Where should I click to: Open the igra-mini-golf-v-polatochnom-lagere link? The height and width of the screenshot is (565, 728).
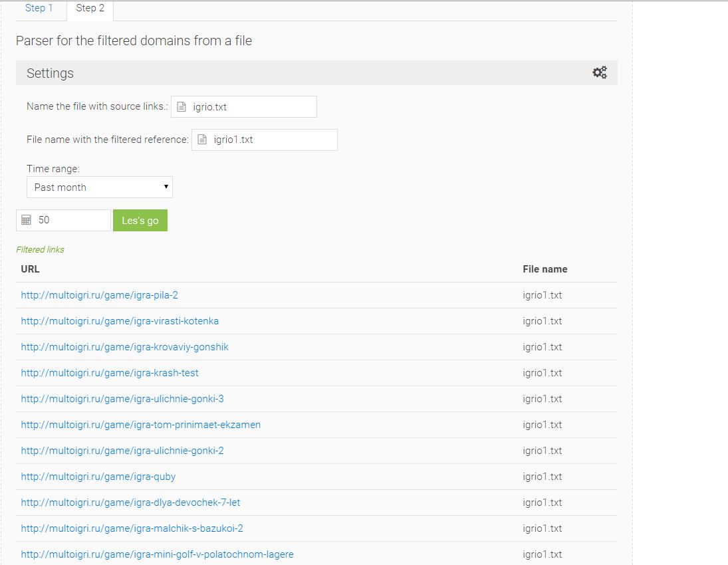(157, 554)
